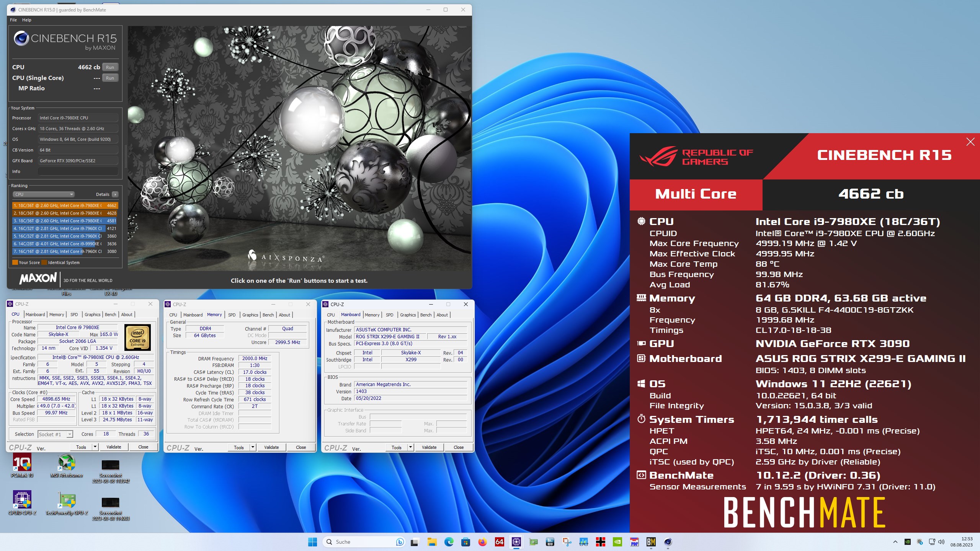Image resolution: width=980 pixels, height=551 pixels.
Task: Open Snipping Tool from taskbar
Action: tap(567, 542)
